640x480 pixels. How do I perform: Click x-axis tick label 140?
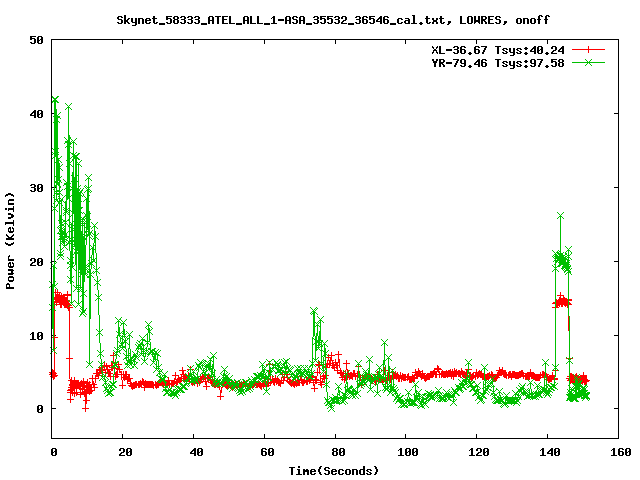550,452
